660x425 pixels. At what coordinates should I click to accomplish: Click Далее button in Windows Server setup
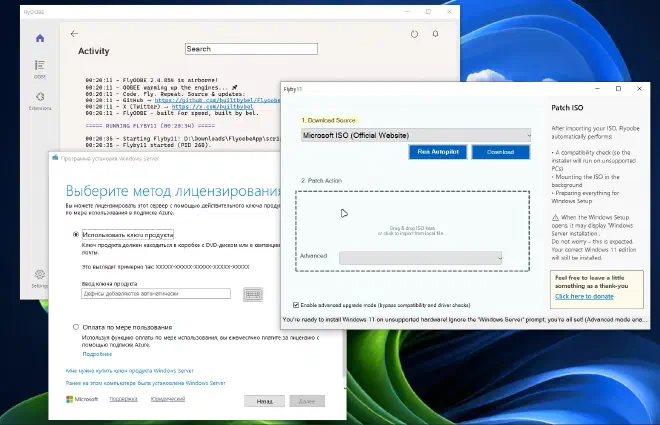[307, 401]
